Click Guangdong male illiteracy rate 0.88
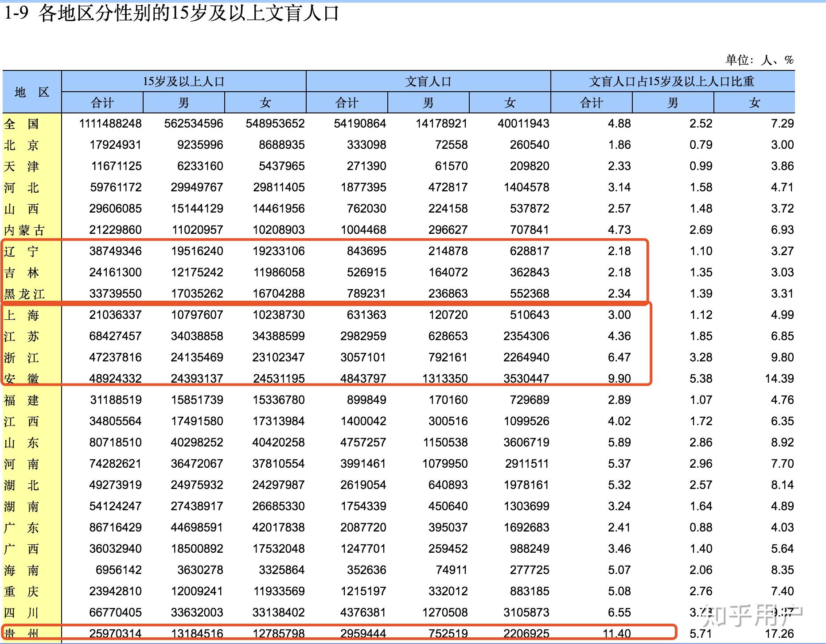826x644 pixels. click(x=701, y=528)
